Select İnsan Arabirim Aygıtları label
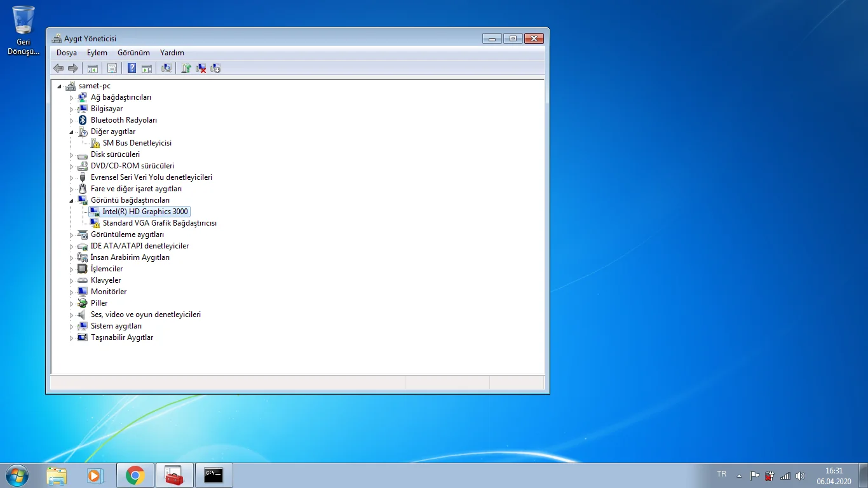The height and width of the screenshot is (488, 868). coord(130,257)
